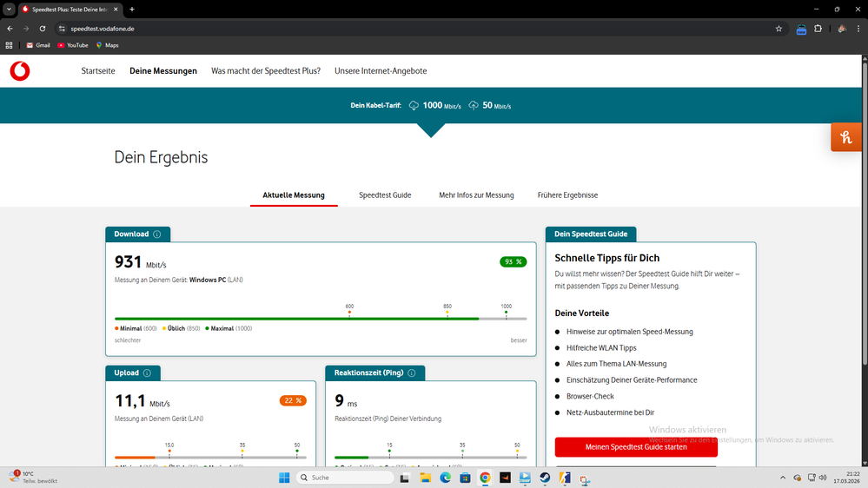
Task: Click the Browser-Check list item
Action: pos(590,396)
